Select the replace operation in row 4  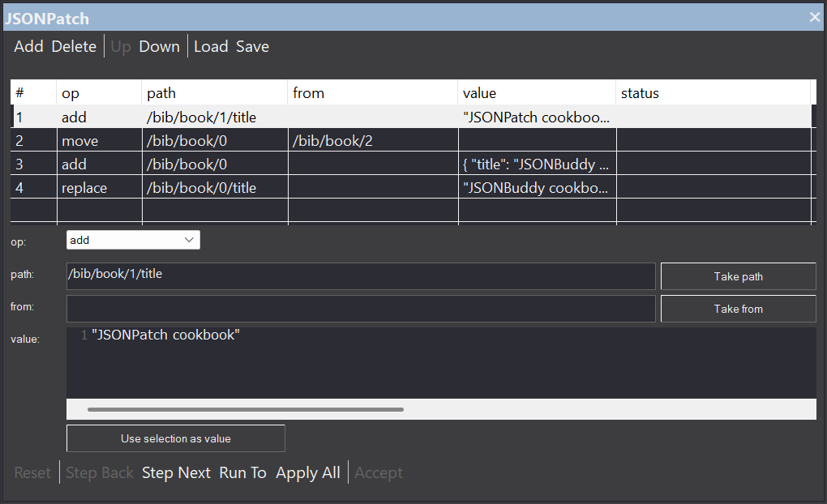coord(99,188)
